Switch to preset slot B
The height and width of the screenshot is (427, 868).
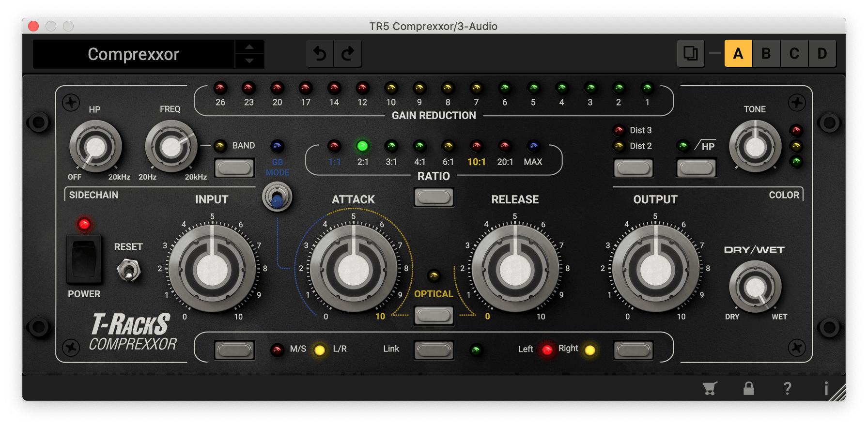(766, 53)
